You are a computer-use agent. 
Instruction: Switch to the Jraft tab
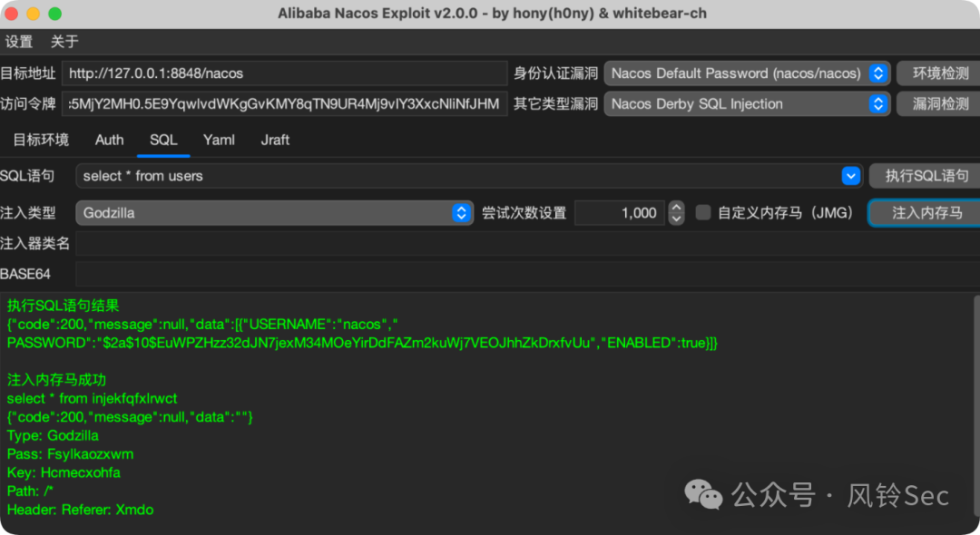click(x=275, y=140)
